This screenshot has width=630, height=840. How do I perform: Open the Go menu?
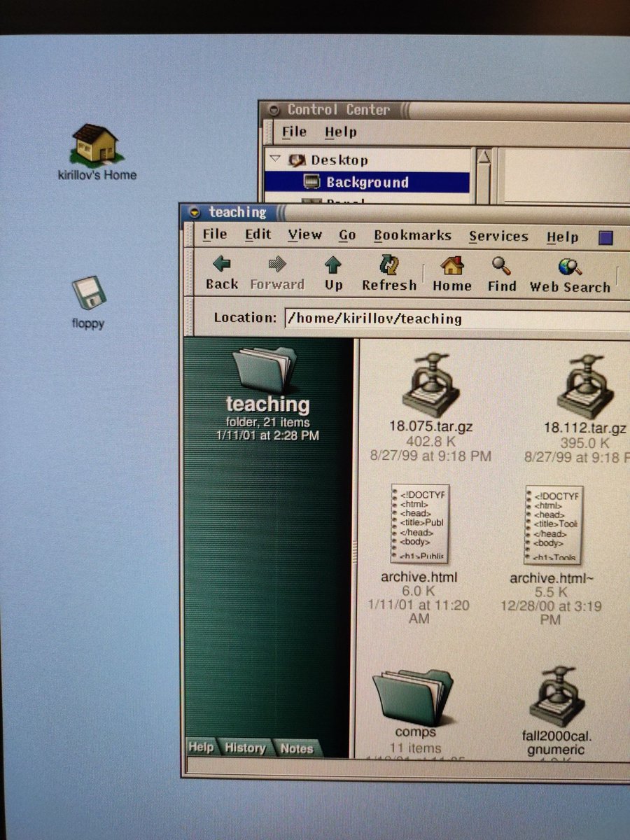[347, 236]
